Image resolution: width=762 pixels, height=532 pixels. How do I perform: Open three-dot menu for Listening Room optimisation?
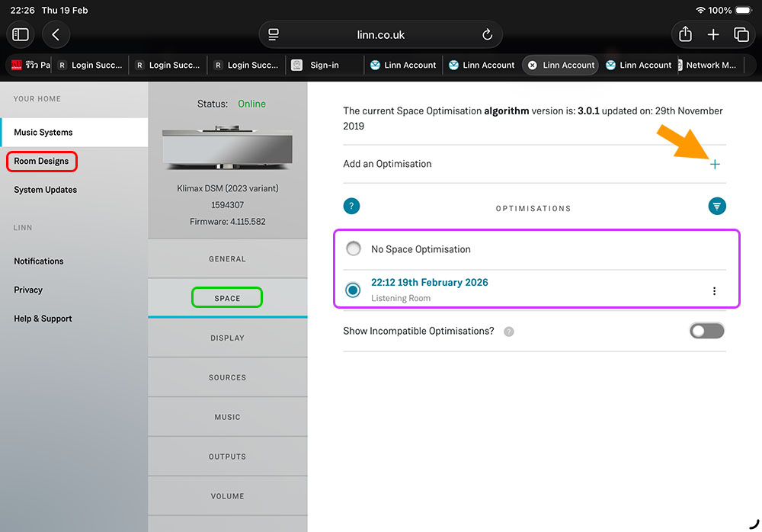pos(714,291)
